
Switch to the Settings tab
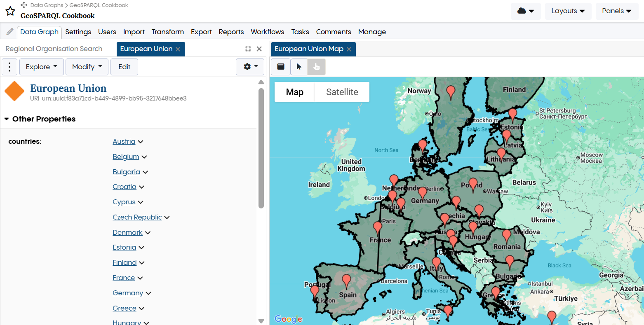78,32
